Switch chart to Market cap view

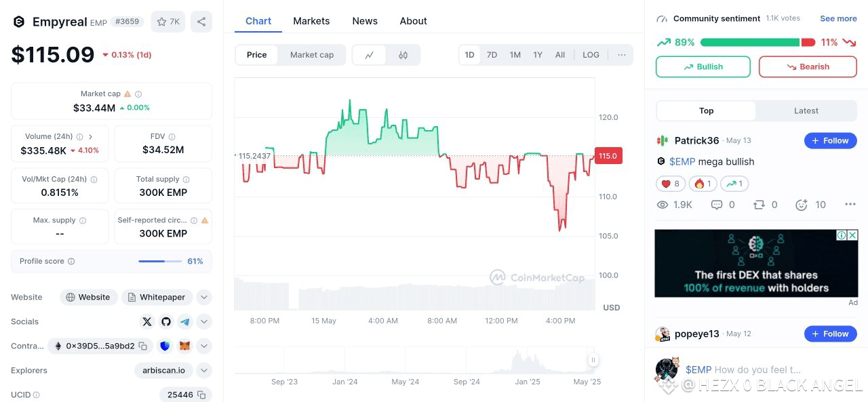[312, 55]
